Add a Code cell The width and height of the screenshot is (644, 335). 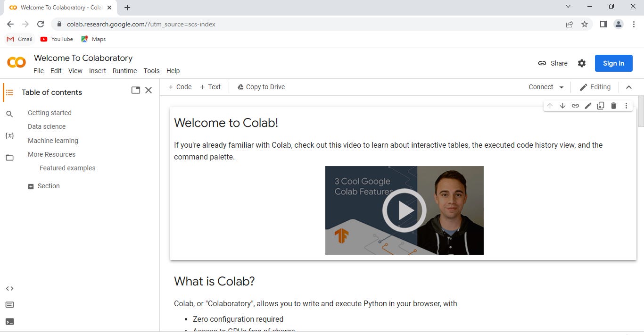pyautogui.click(x=180, y=87)
